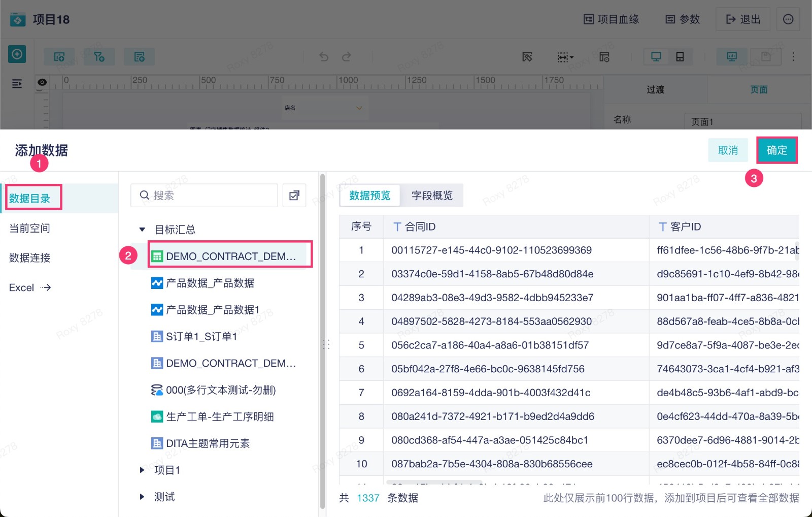
Task: Open the Excel import option
Action: pos(30,287)
